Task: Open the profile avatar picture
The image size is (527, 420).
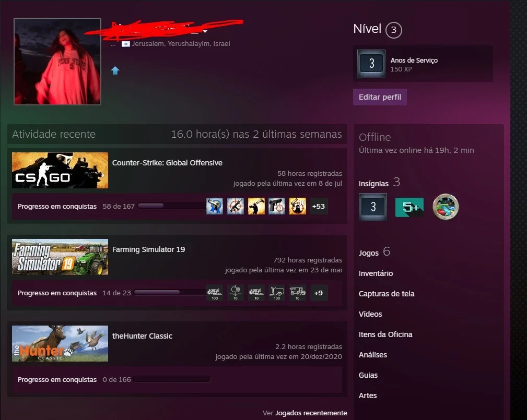Action: point(57,62)
